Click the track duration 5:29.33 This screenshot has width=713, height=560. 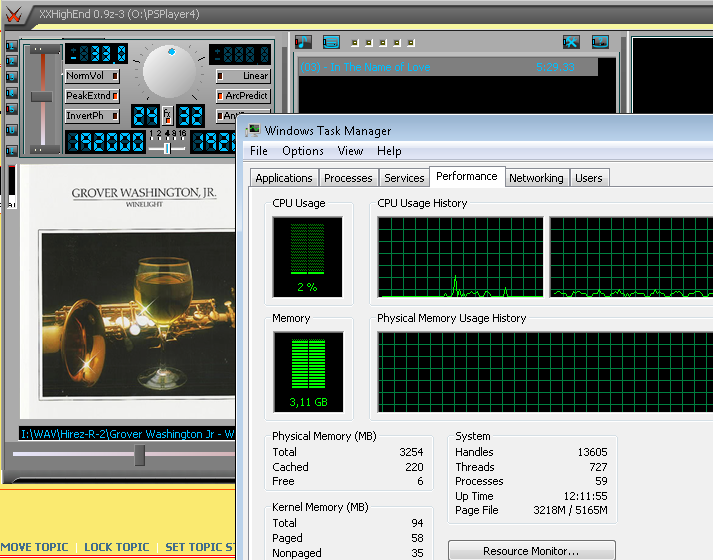tap(555, 67)
